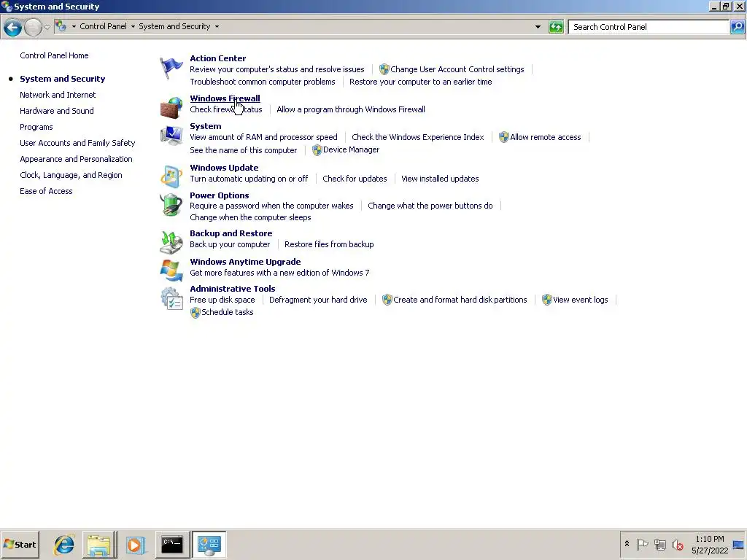Image resolution: width=747 pixels, height=560 pixels.
Task: Open the Action Center flag icon
Action: [171, 68]
